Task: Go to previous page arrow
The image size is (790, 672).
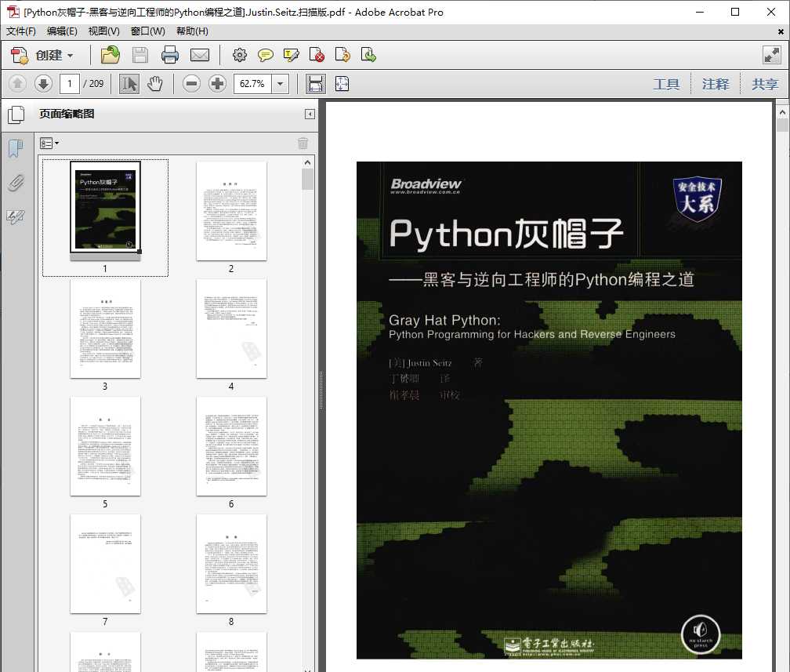Action: pyautogui.click(x=17, y=83)
